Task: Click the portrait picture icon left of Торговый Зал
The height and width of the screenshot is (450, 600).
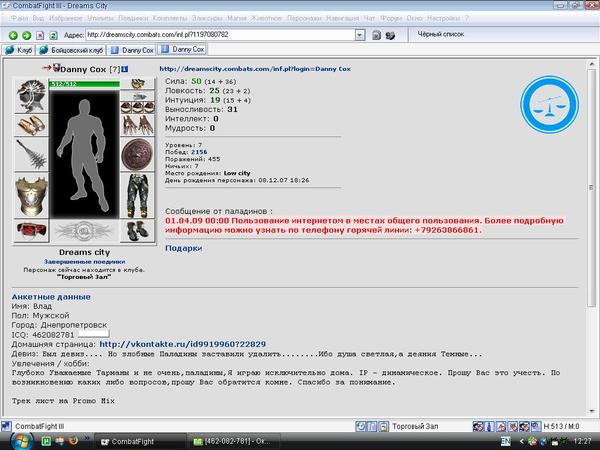Action: [384, 426]
